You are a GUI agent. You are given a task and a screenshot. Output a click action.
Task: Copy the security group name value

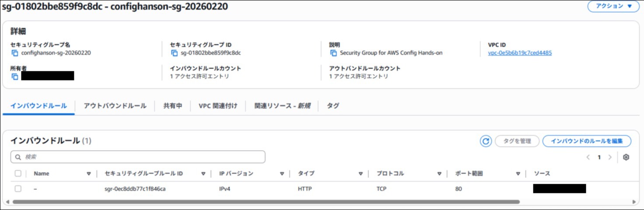pos(15,53)
